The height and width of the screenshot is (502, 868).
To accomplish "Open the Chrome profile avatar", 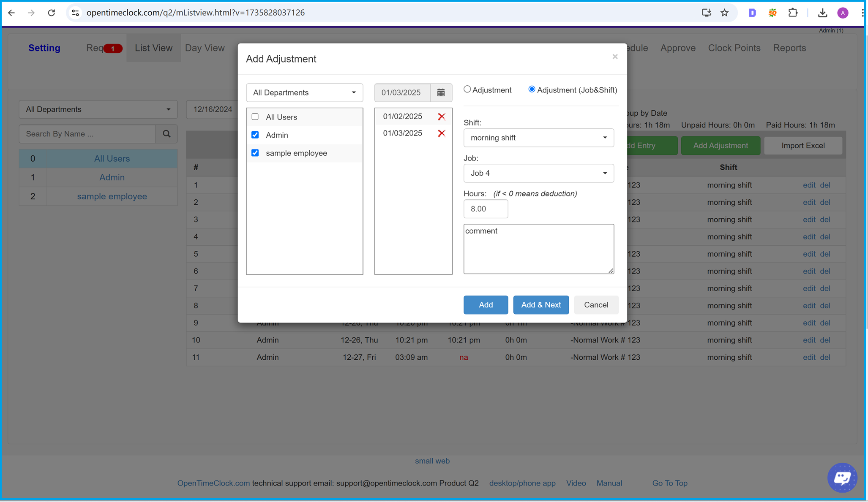I will [843, 13].
